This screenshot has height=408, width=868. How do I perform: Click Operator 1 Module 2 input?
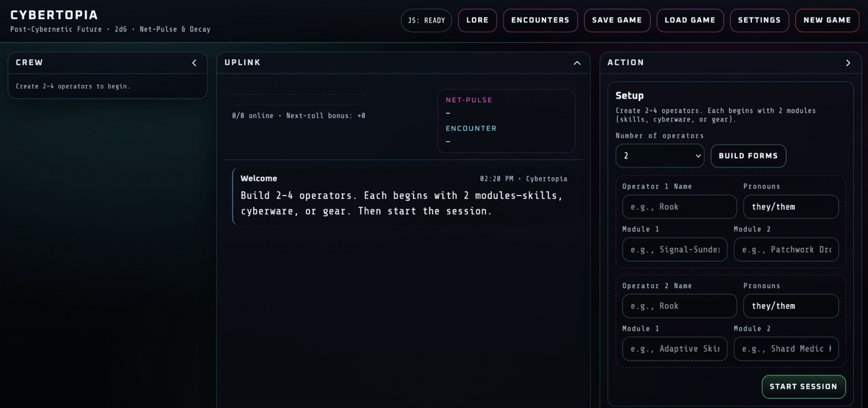(785, 249)
